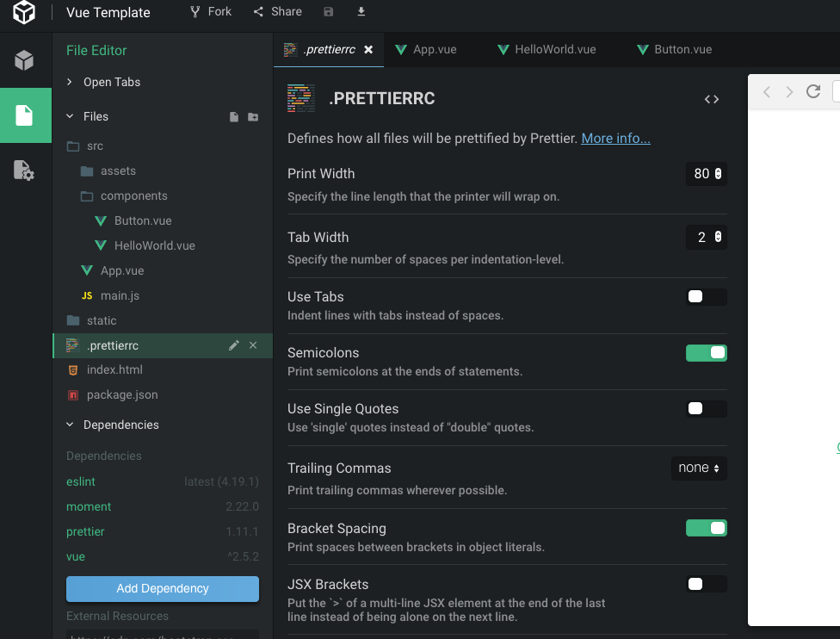Open main.js in the file tree
Viewport: 840px width, 639px height.
coord(110,295)
